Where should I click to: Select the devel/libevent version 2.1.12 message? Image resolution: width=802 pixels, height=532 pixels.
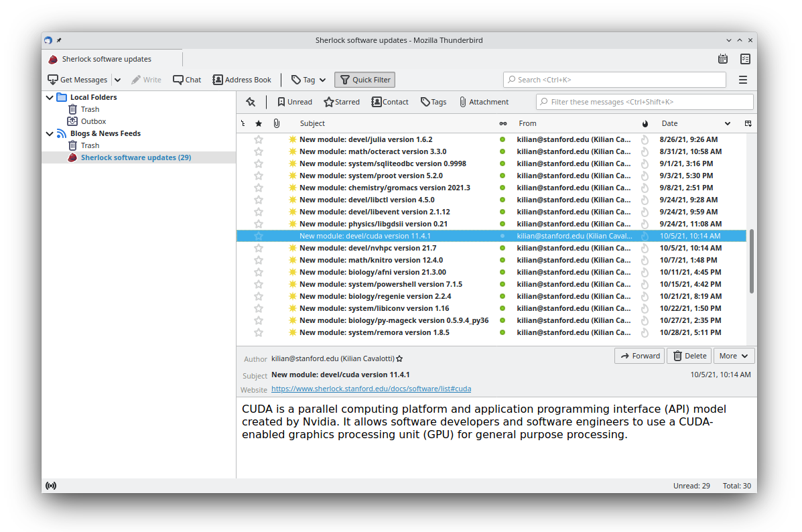coord(375,212)
